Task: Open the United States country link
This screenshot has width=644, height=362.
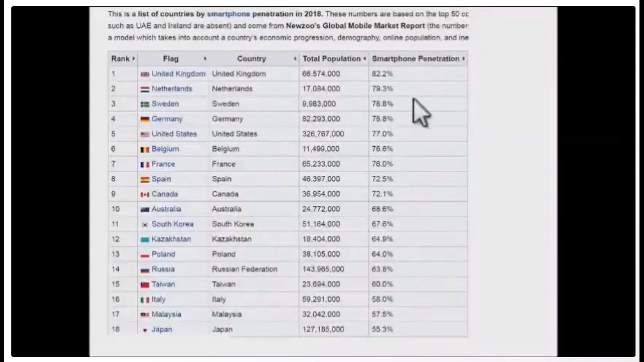Action: point(174,134)
